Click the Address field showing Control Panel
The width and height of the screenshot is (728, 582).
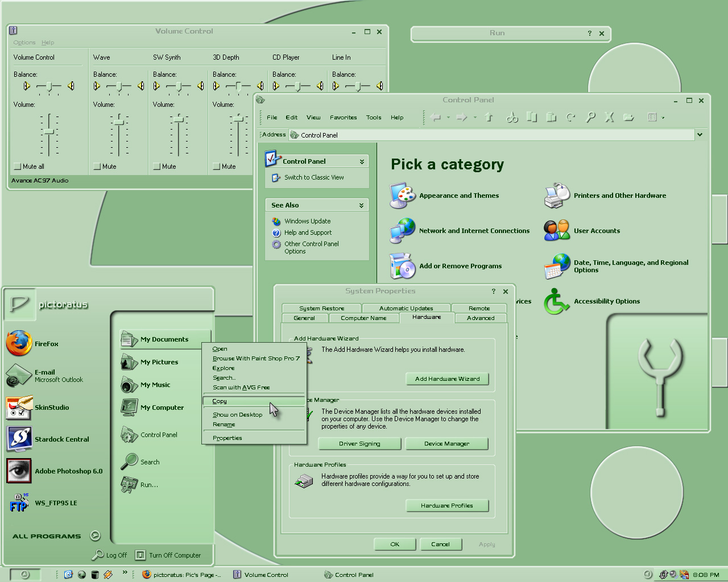pos(491,135)
